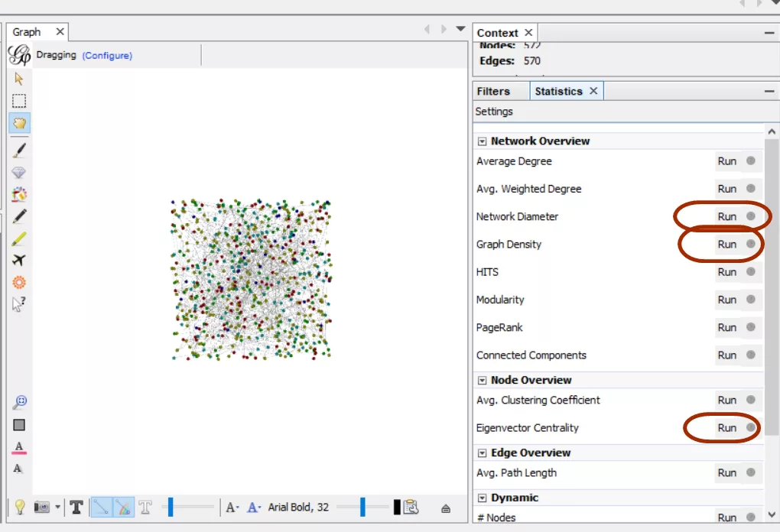Run Avg. Clustering Coefficient statistic
The height and width of the screenshot is (532, 780).
tap(726, 401)
